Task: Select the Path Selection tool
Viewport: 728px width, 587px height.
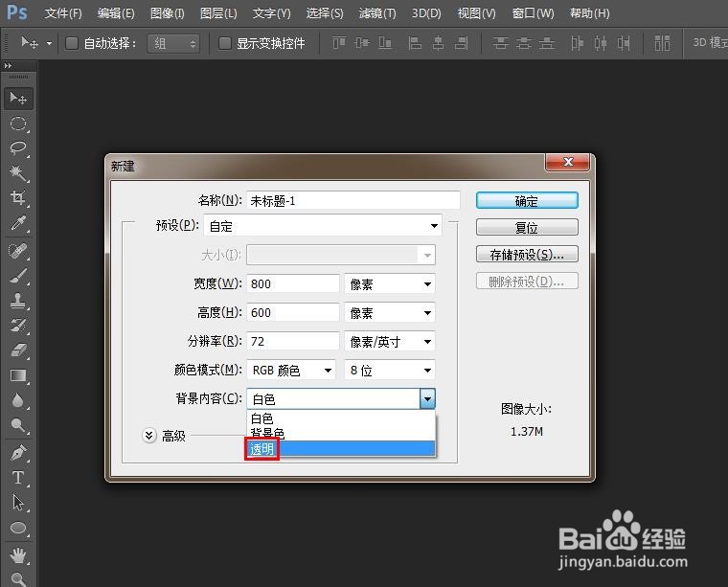Action: [x=18, y=503]
